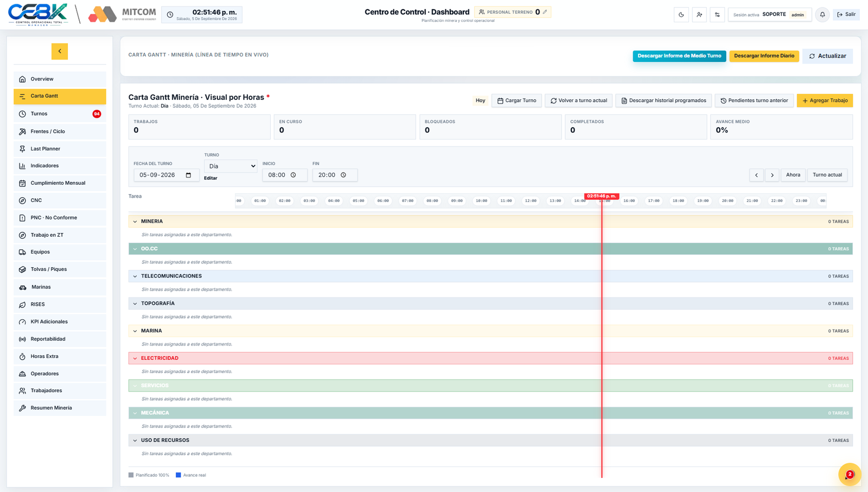The image size is (868, 492).
Task: Open Frentes / Ciclo sidebar item
Action: click(x=60, y=131)
